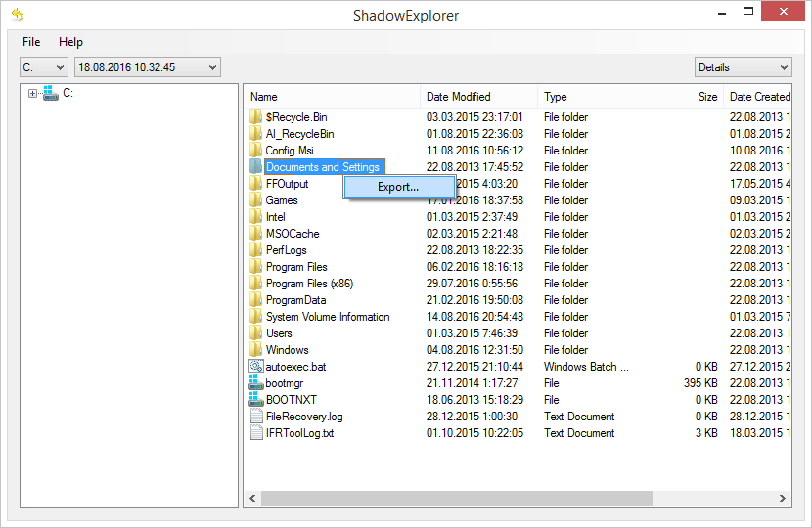812x528 pixels.
Task: Click the 3 KB size cell
Action: tap(706, 433)
